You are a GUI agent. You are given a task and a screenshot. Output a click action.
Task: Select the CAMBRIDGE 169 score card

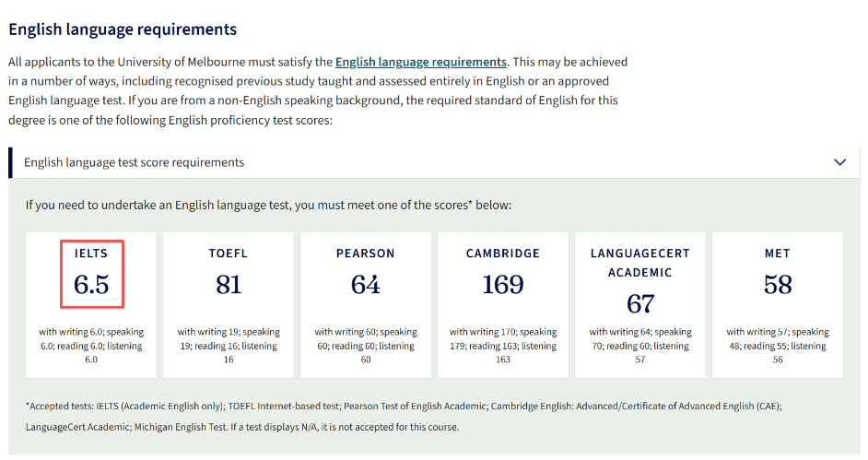[503, 305]
